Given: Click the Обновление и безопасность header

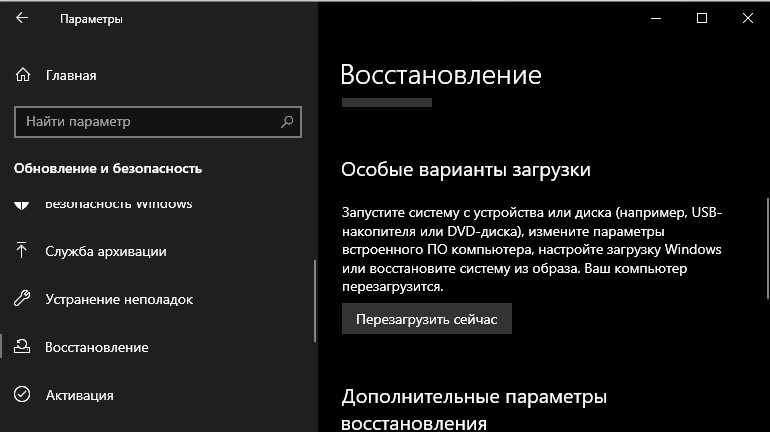Looking at the screenshot, I should (x=108, y=168).
